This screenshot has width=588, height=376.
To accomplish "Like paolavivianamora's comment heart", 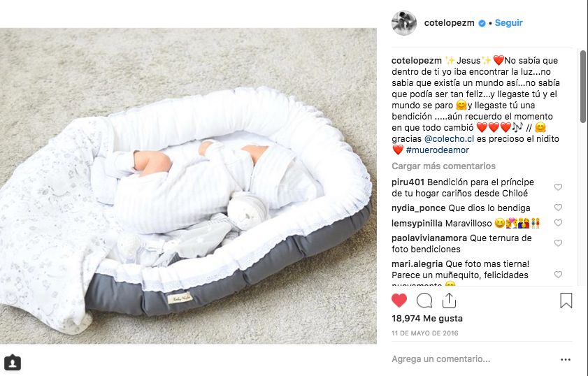I will (x=558, y=243).
